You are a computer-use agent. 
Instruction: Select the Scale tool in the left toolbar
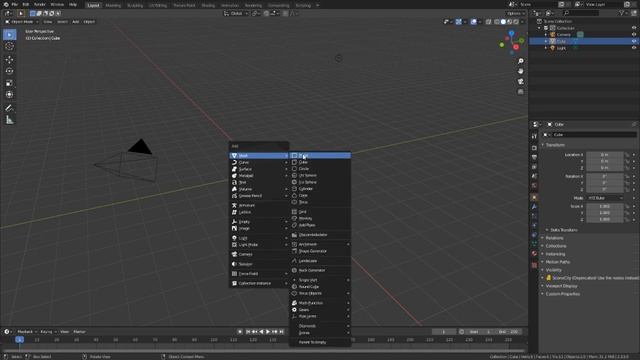tap(9, 83)
